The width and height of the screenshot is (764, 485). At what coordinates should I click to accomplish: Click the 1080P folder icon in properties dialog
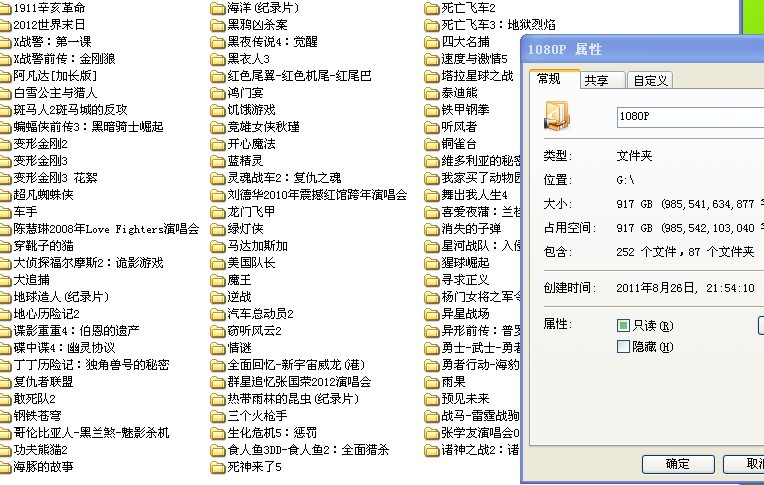(558, 115)
